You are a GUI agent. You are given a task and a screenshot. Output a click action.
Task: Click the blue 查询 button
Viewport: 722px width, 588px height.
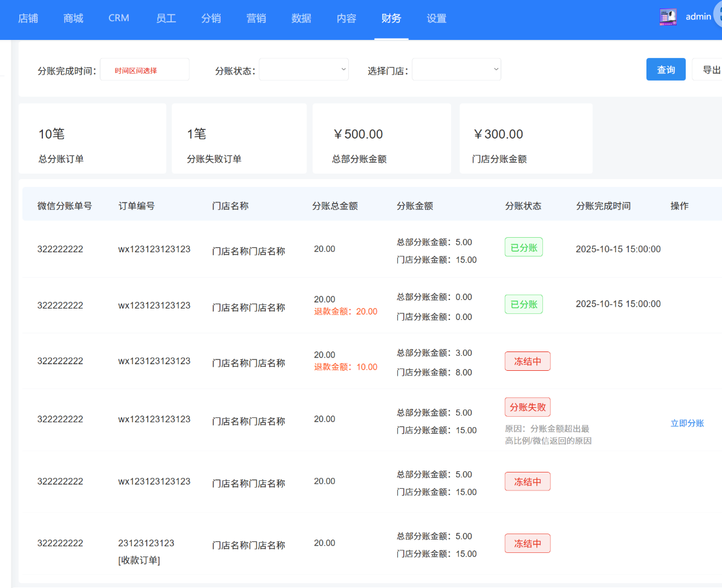[x=666, y=70]
